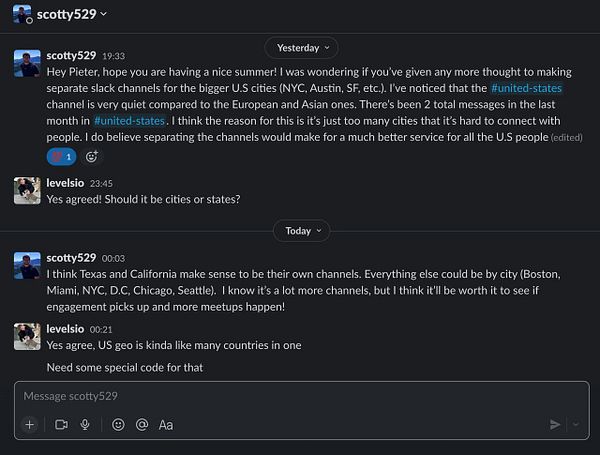Click the message input field

[x=290, y=396]
